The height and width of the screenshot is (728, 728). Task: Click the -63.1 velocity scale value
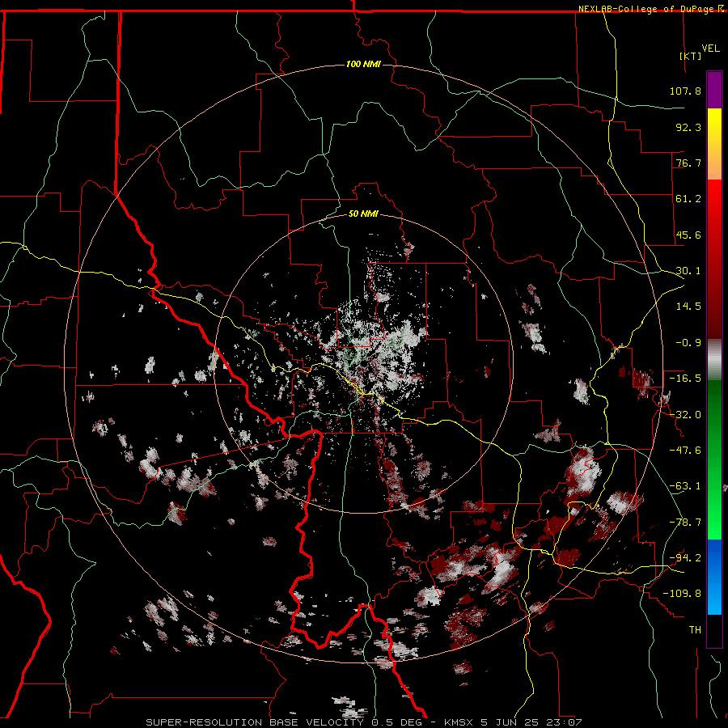pos(685,486)
